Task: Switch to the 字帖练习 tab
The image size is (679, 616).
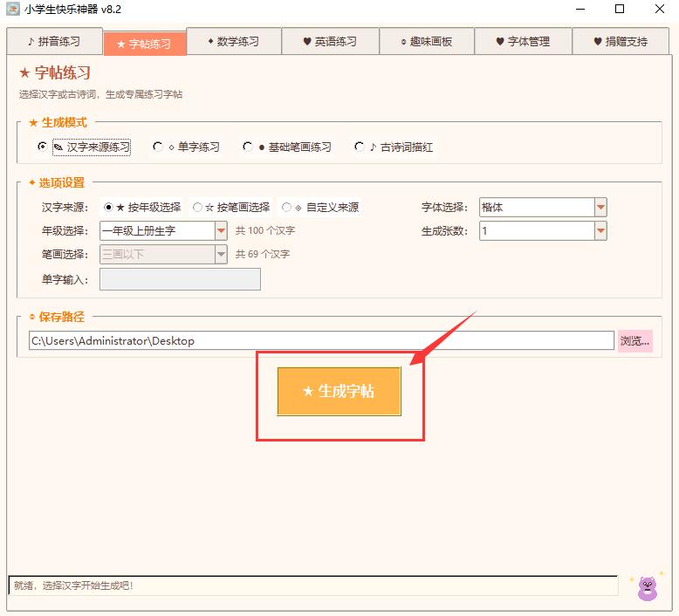Action: pyautogui.click(x=145, y=44)
